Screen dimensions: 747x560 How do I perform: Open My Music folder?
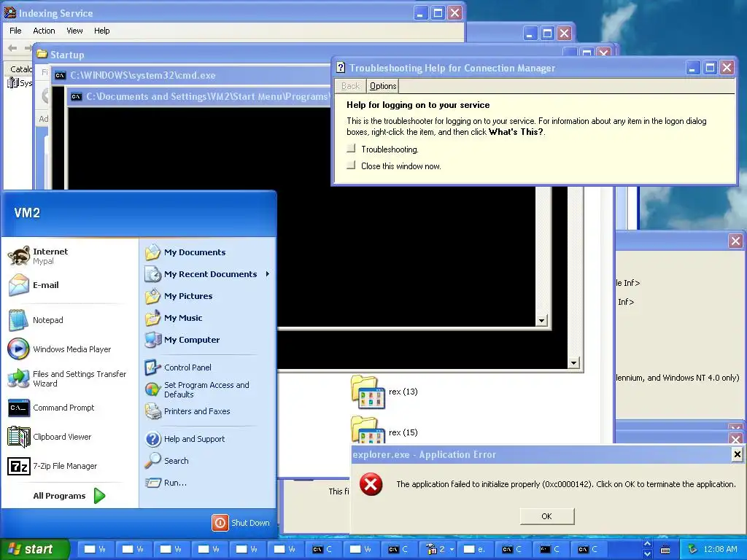point(208,318)
